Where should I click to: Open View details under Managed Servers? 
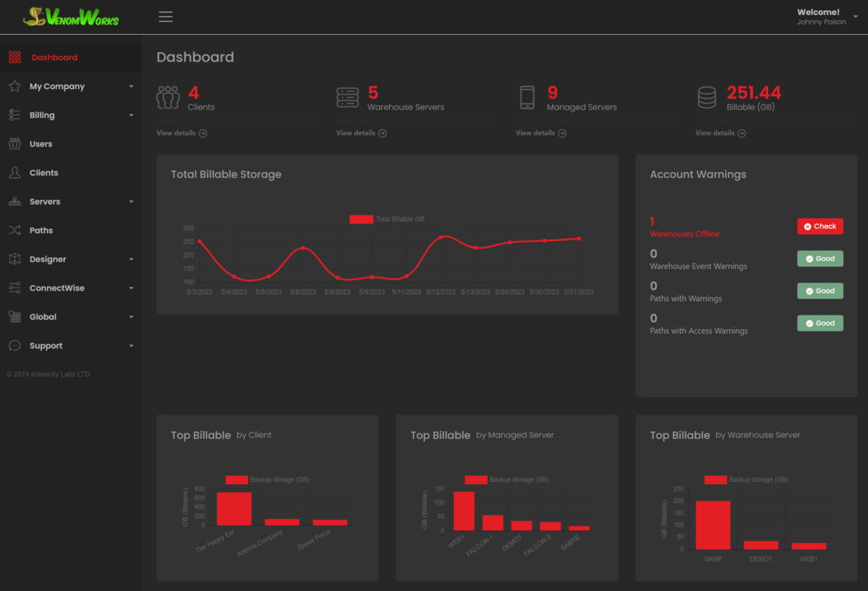click(540, 133)
